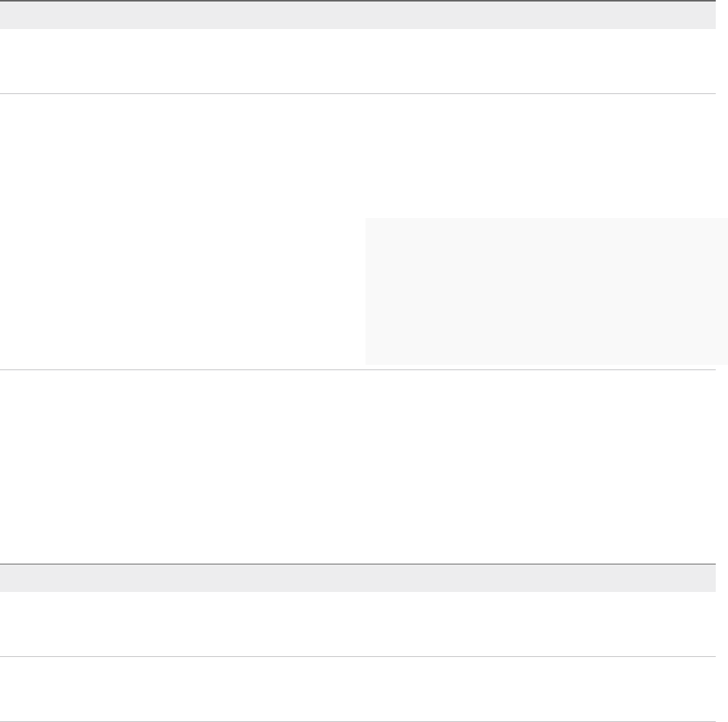
Task: Click the empty cell left of the shaded box
Action: [x=182, y=291]
